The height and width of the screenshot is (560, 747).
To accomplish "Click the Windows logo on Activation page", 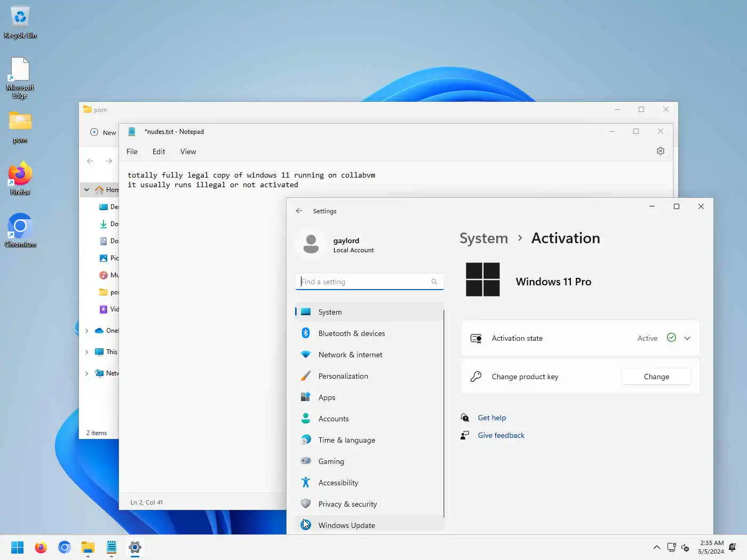I will (483, 279).
